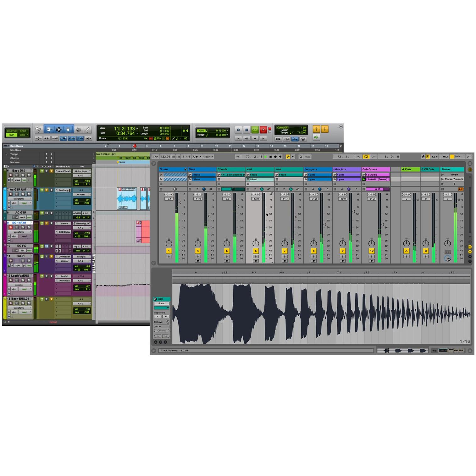Screen dimensions: 476x476
Task: Open Ableton's 1 Bar quantization menu
Action: tap(208, 157)
